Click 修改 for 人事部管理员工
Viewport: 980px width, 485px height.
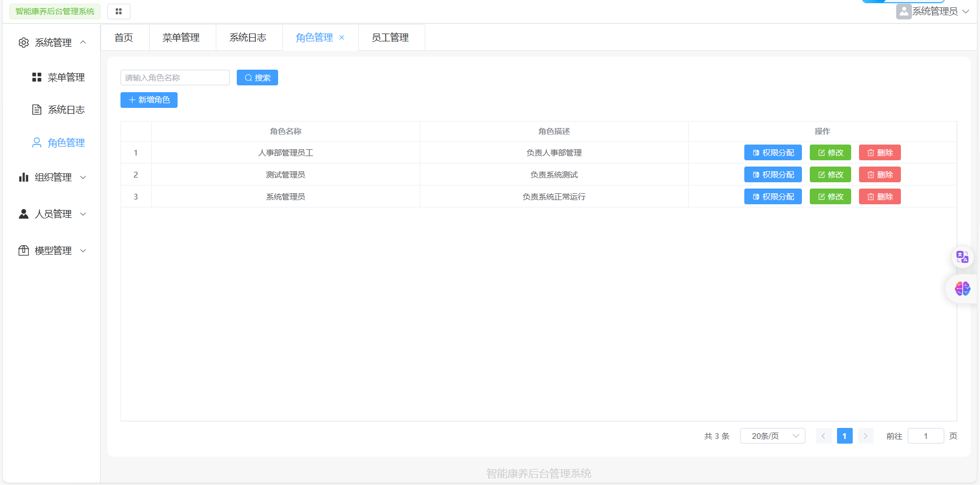830,152
